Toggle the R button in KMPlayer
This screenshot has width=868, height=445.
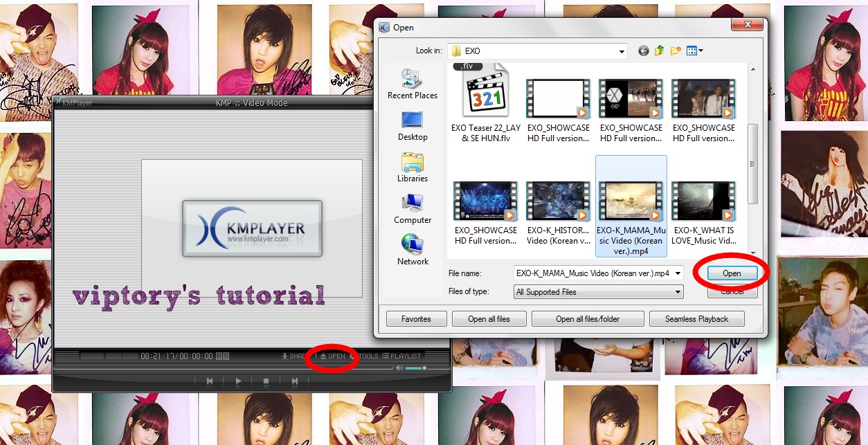click(219, 356)
